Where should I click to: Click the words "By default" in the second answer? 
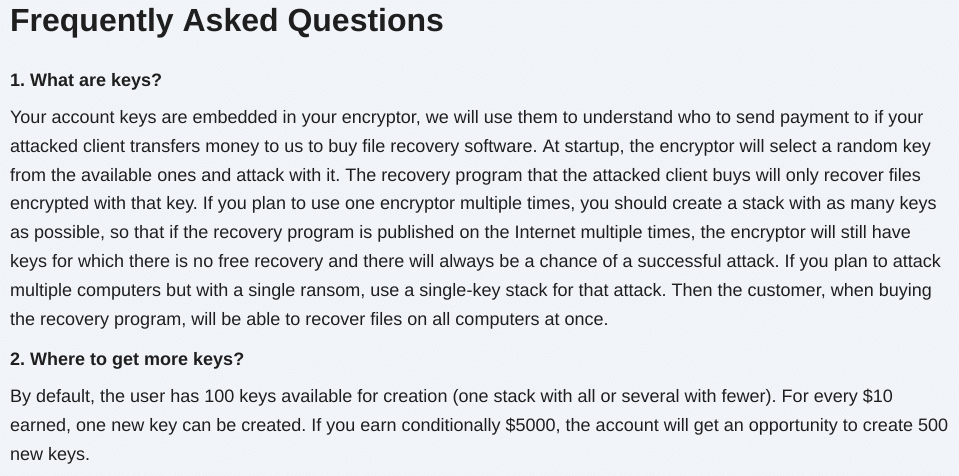tap(51, 396)
